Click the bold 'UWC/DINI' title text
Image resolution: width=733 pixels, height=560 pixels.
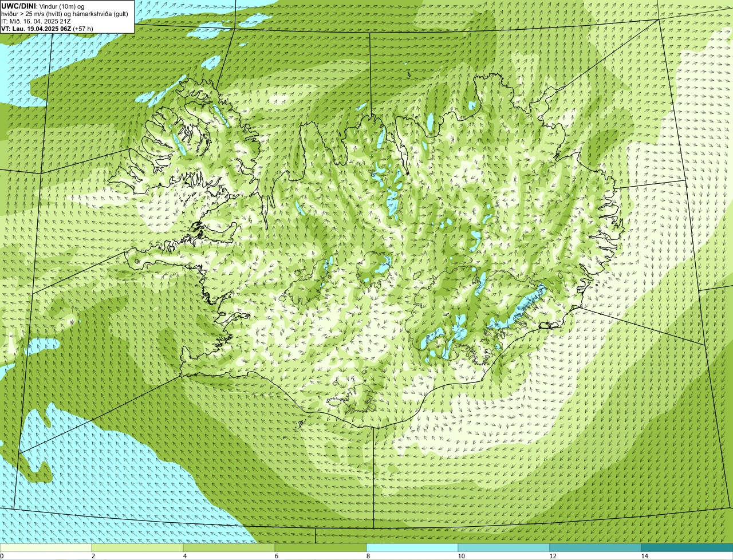point(18,6)
